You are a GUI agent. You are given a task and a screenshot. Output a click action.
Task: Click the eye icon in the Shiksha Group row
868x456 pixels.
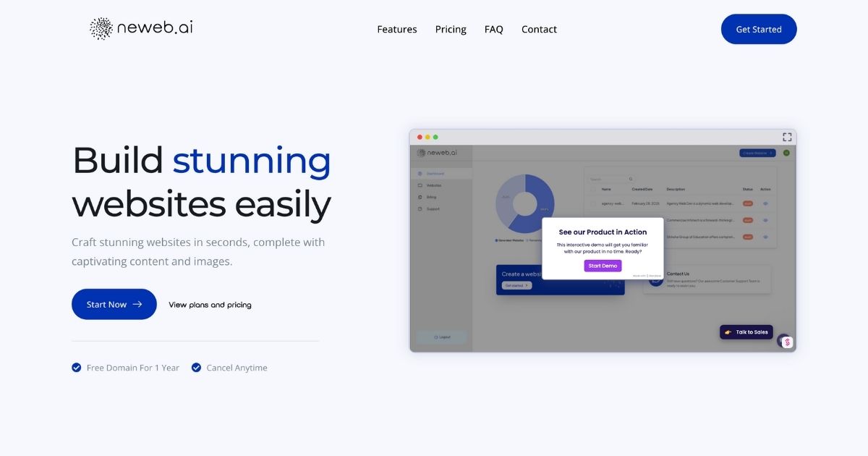(x=766, y=237)
